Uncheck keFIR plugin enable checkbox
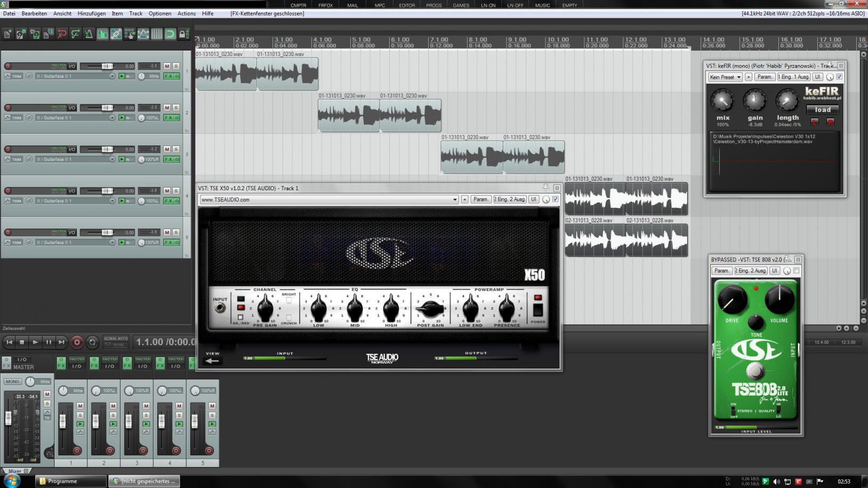This screenshot has width=868, height=488. click(839, 77)
